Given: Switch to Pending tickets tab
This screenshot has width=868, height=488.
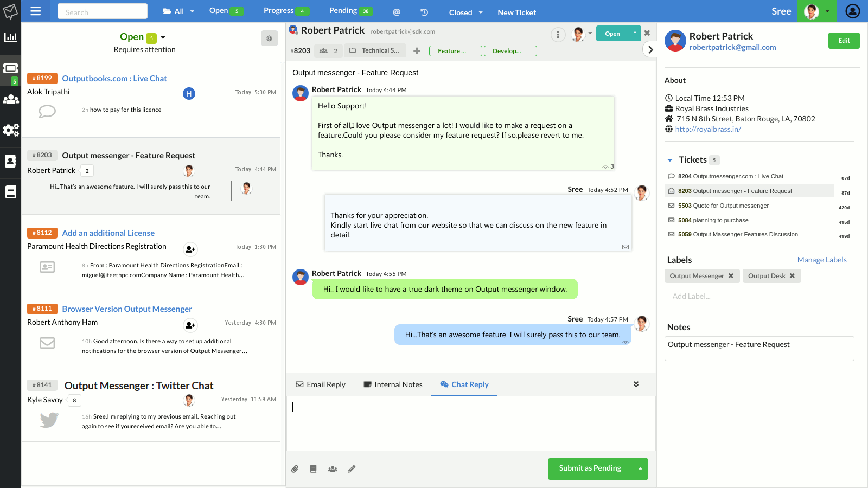Looking at the screenshot, I should pos(350,11).
